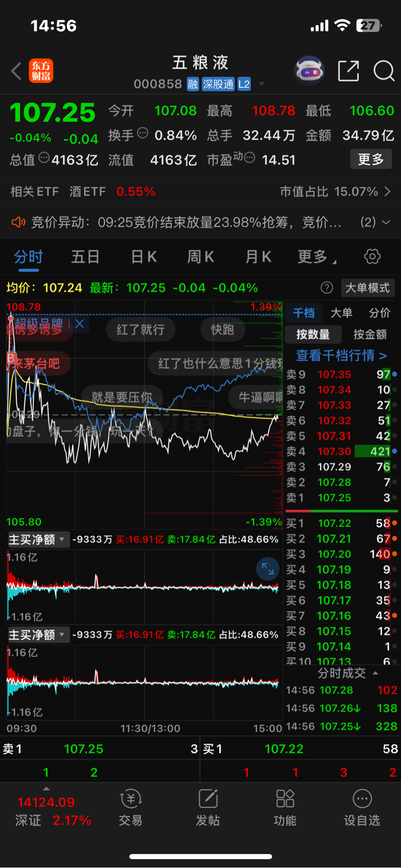Collapse the 分时成交 panel arrow
The height and width of the screenshot is (868, 401).
pyautogui.click(x=375, y=673)
